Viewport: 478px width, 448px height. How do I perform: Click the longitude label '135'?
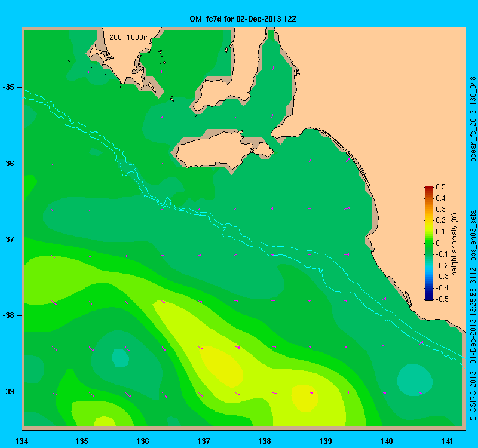tap(82, 441)
